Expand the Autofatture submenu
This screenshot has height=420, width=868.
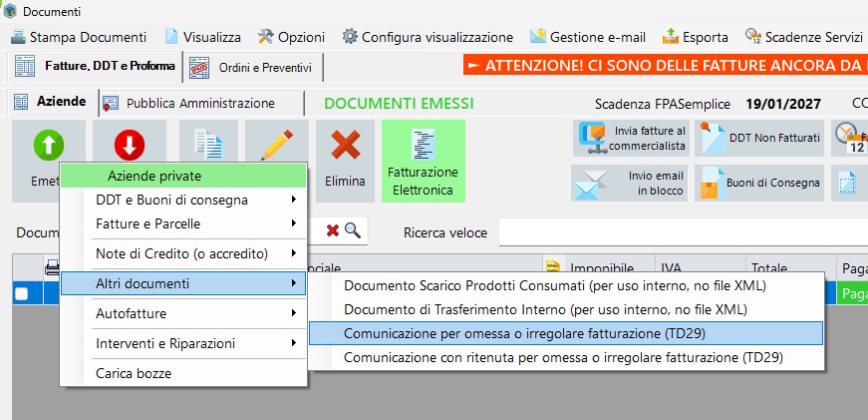tap(182, 313)
